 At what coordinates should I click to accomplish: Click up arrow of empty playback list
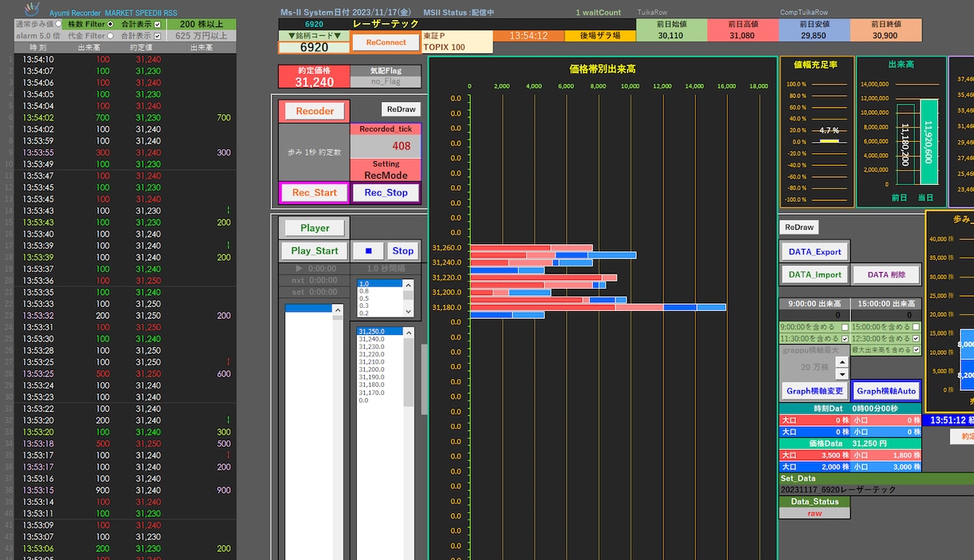tap(338, 308)
